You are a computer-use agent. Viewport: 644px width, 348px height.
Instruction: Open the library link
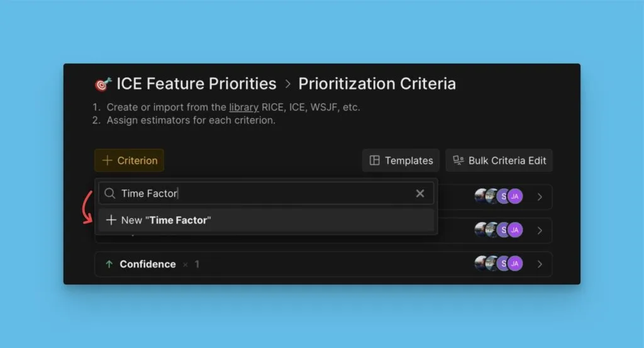point(244,107)
